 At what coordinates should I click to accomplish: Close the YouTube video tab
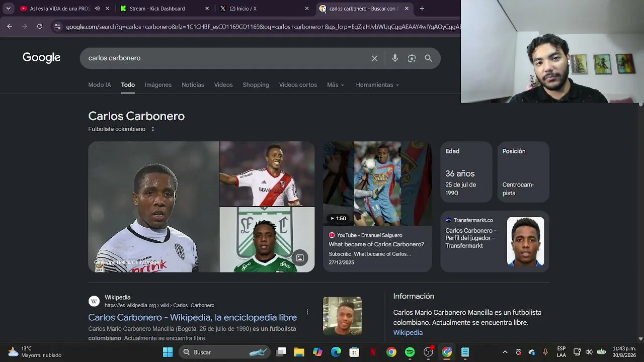point(107,9)
